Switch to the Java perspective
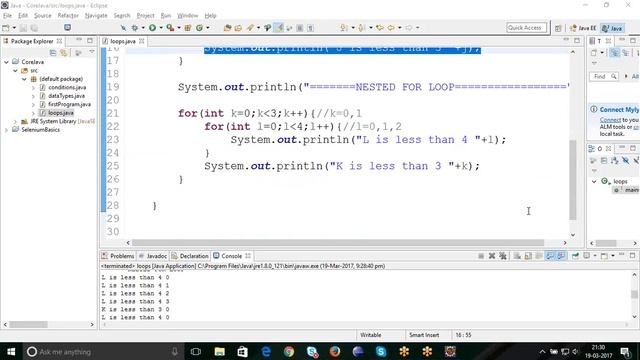The width and height of the screenshot is (640, 360). tap(612, 28)
